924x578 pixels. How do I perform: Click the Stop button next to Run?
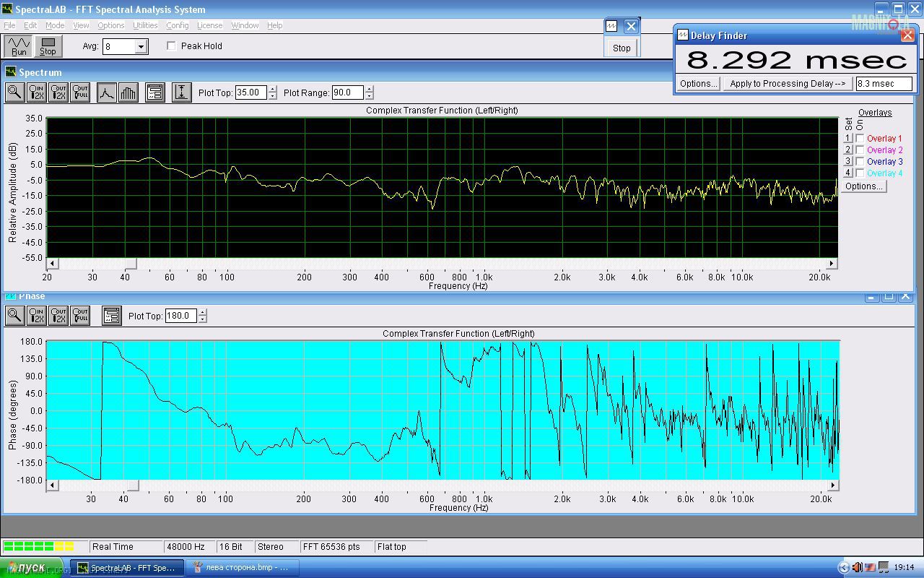coord(48,46)
